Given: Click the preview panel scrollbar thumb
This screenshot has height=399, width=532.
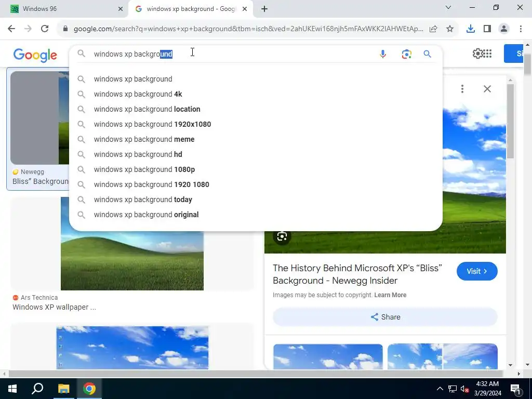Looking at the screenshot, I should 510,121.
